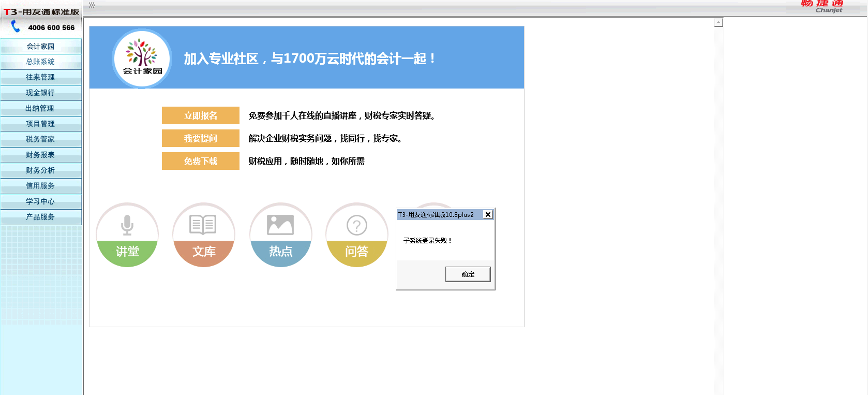868x395 pixels.
Task: Click the 子系统登录失败！ message
Action: tap(427, 241)
